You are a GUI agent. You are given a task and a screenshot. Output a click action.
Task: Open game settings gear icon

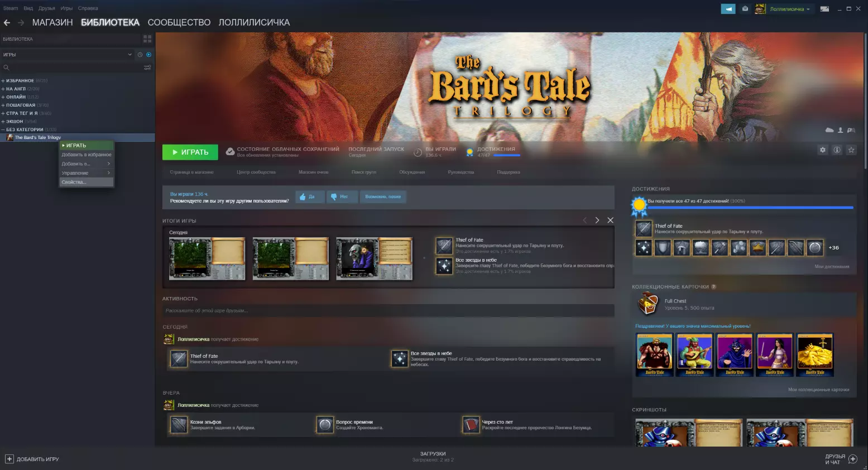[x=822, y=150]
